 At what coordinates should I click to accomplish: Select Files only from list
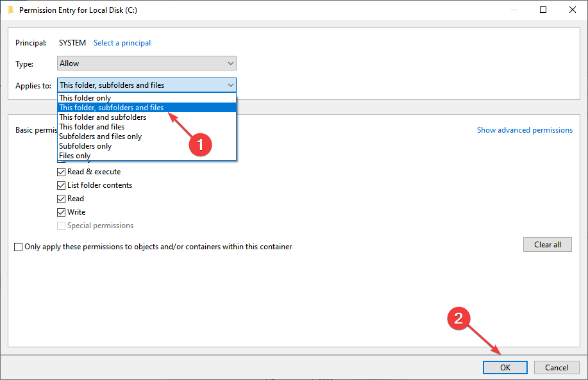[147, 156]
